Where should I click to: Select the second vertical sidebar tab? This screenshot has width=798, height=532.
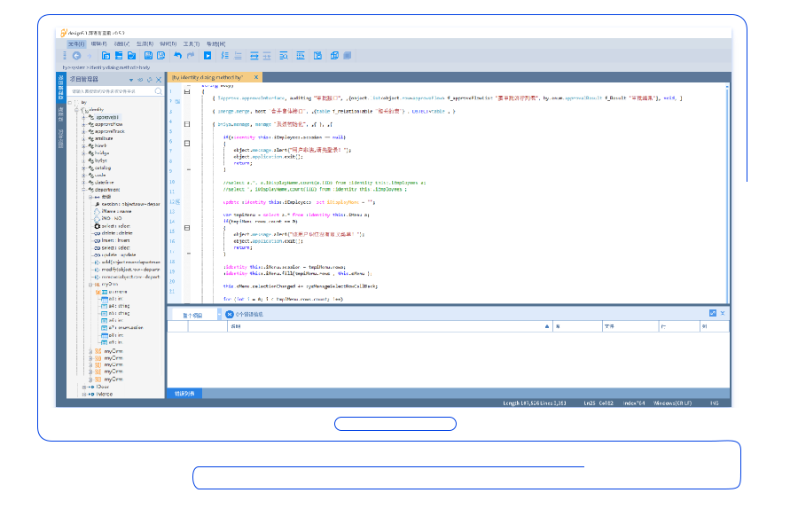pyautogui.click(x=61, y=114)
